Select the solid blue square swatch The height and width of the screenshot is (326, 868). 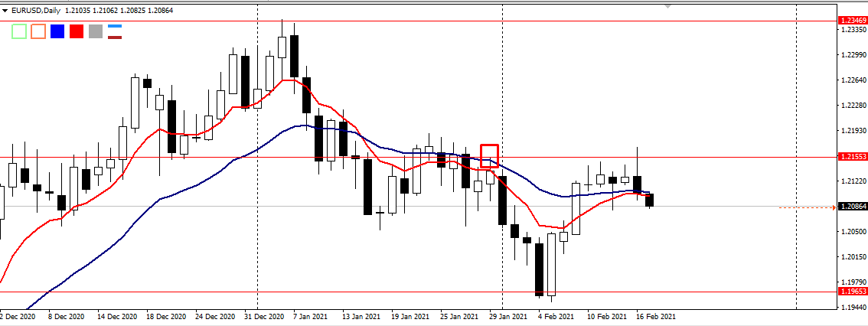coord(57,31)
